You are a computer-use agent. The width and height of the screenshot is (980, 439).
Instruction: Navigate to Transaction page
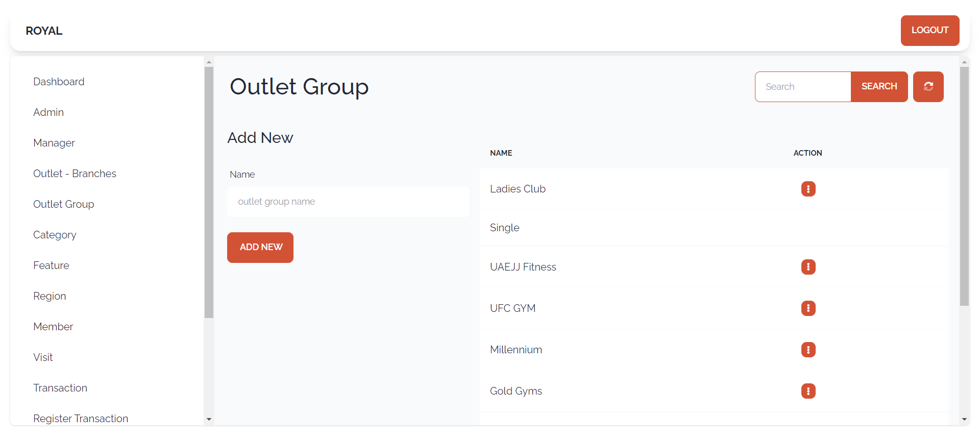(60, 388)
